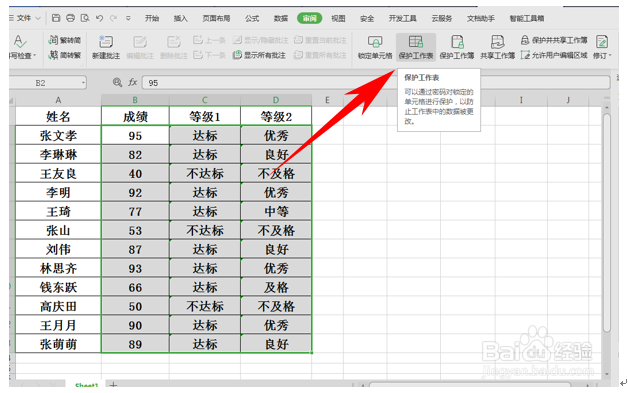Click the 编辑批注 icon
The width and height of the screenshot is (628, 393).
tap(140, 41)
